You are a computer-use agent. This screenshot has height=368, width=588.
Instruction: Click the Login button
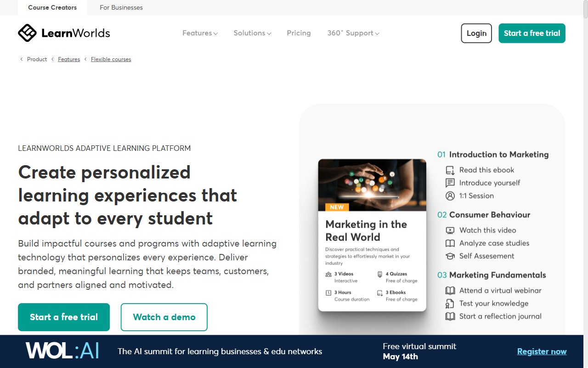click(x=476, y=33)
